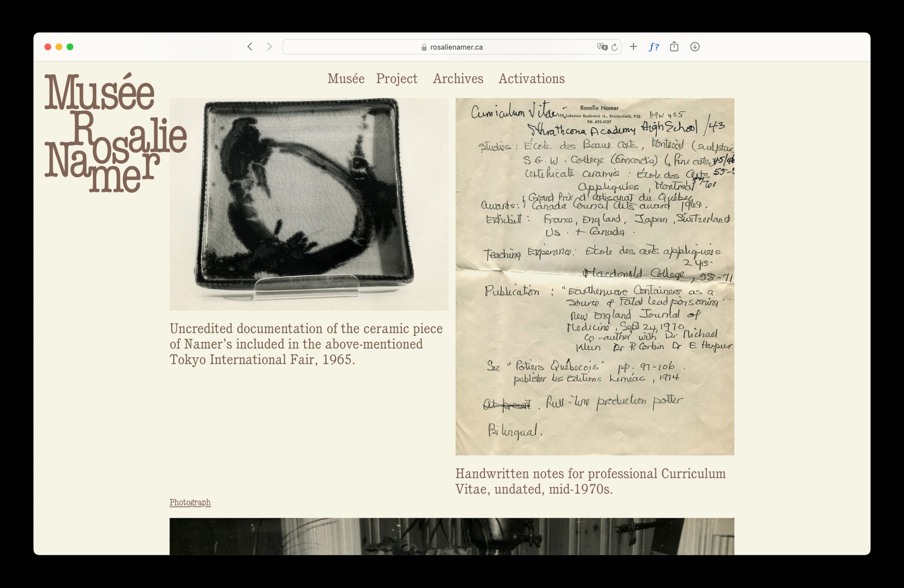The height and width of the screenshot is (588, 904).
Task: Go back using the browser back arrow
Action: point(250,47)
